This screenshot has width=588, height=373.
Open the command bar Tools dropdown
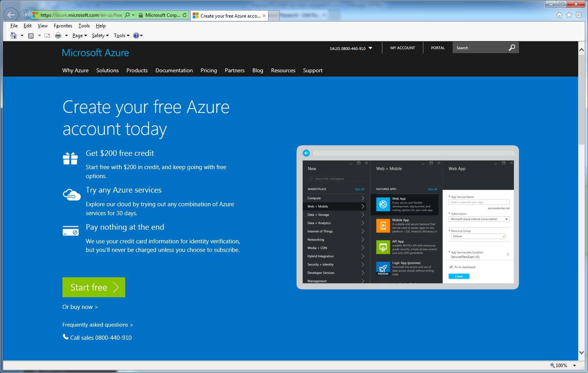coord(122,36)
